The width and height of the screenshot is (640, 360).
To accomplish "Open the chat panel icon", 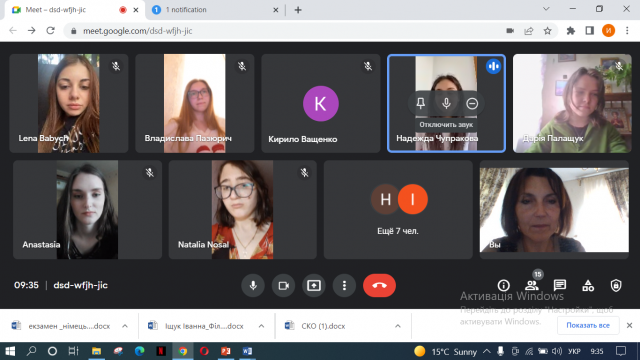I will [560, 285].
